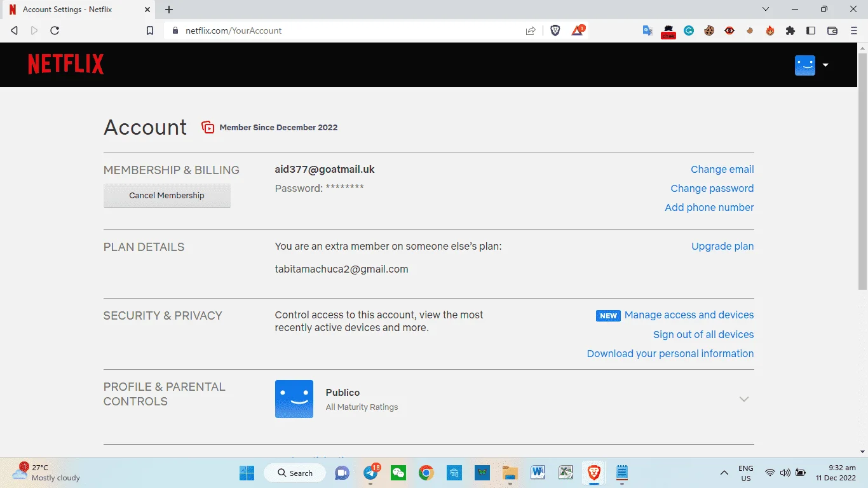This screenshot has width=868, height=488.
Task: Click the Cancel Membership button
Action: [167, 196]
